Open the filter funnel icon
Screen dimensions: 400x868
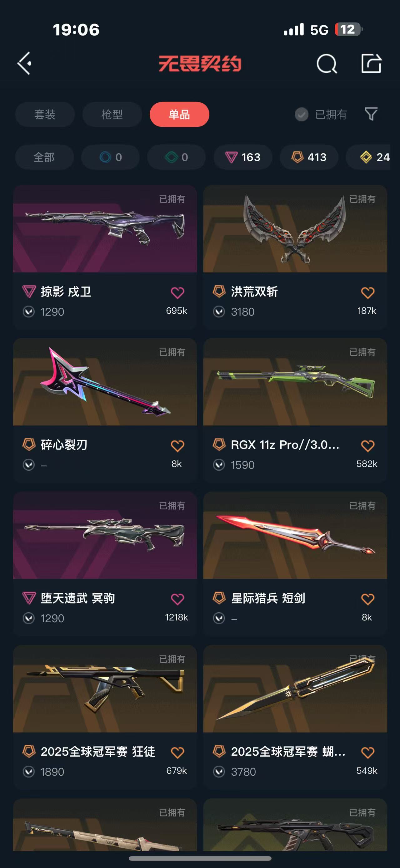pos(371,114)
